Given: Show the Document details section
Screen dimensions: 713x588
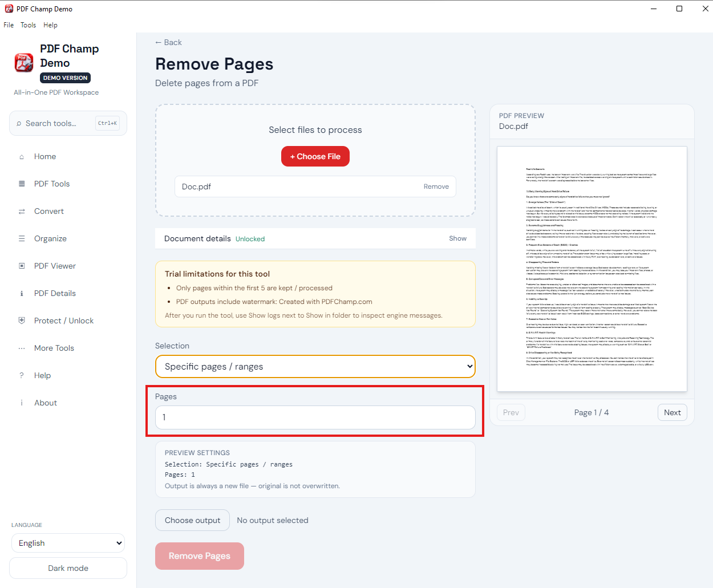Looking at the screenshot, I should [457, 238].
